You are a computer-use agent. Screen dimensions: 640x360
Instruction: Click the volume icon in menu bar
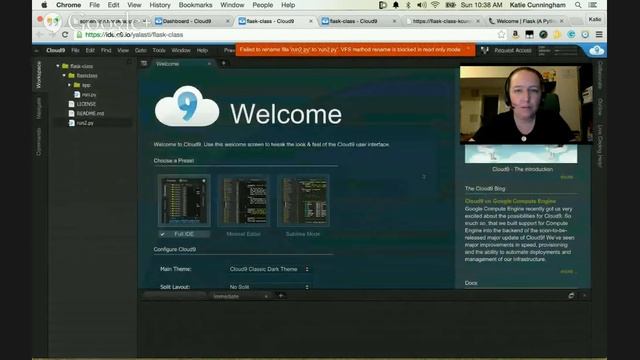422,5
